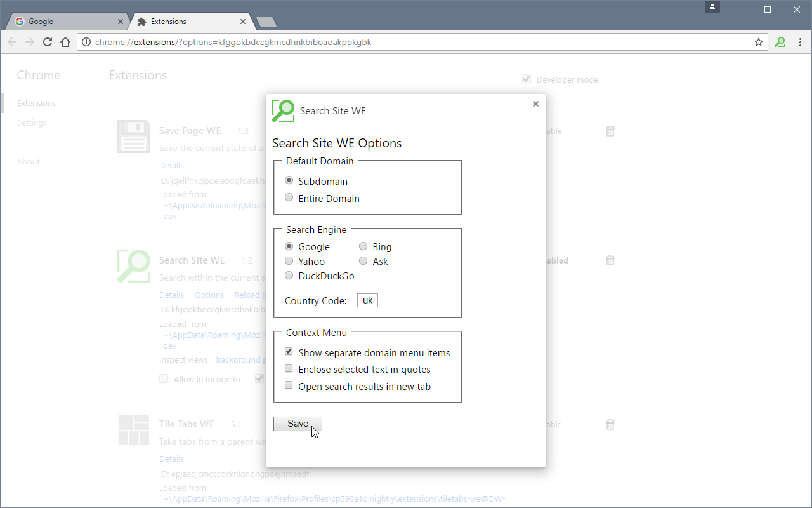Remove Tile Tabs WE with trash icon
812x508 pixels.
pos(610,424)
